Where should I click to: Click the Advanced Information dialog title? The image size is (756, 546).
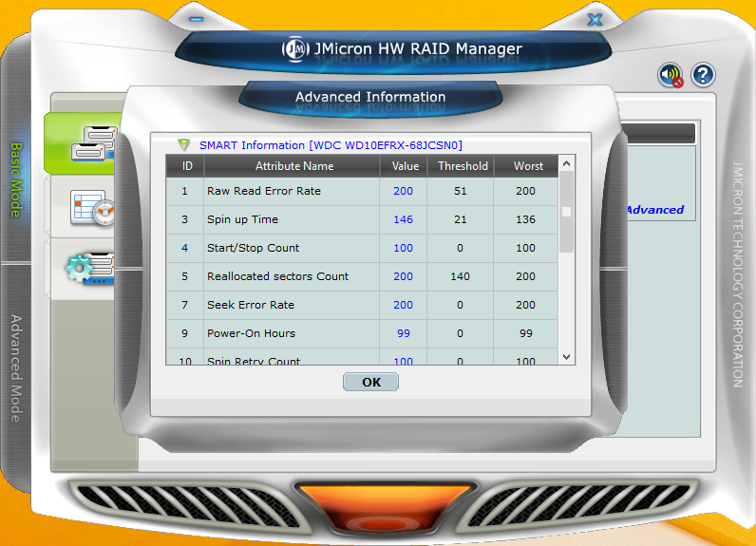pos(370,97)
